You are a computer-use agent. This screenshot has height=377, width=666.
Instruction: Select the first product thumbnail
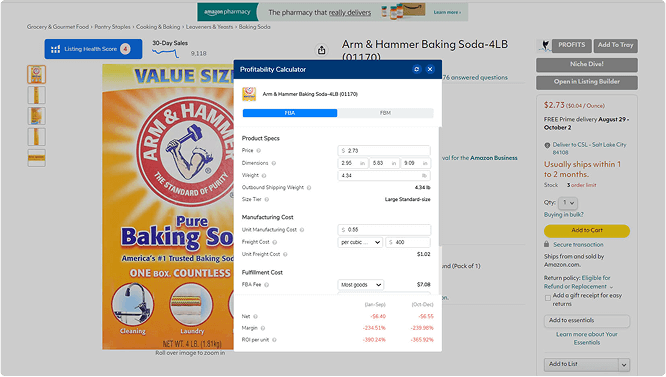tap(37, 74)
